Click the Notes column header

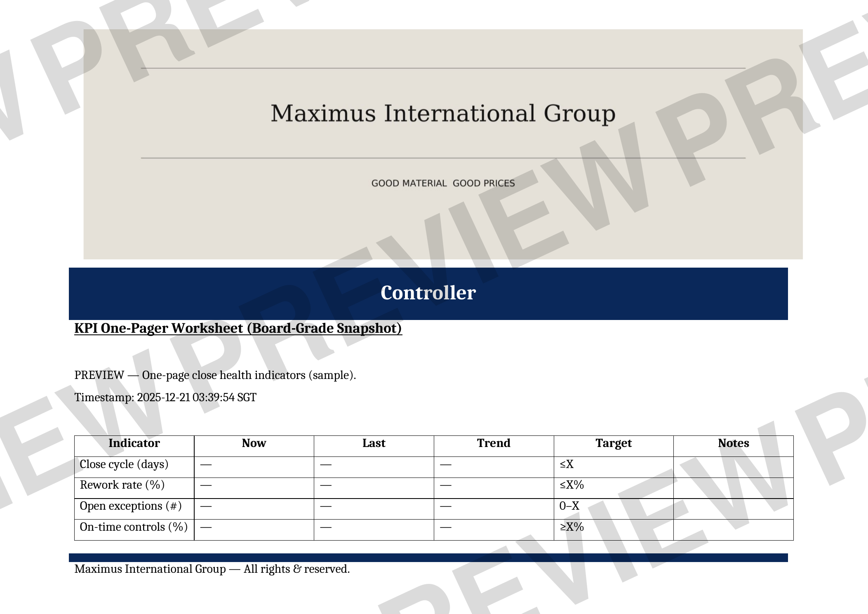click(x=732, y=443)
